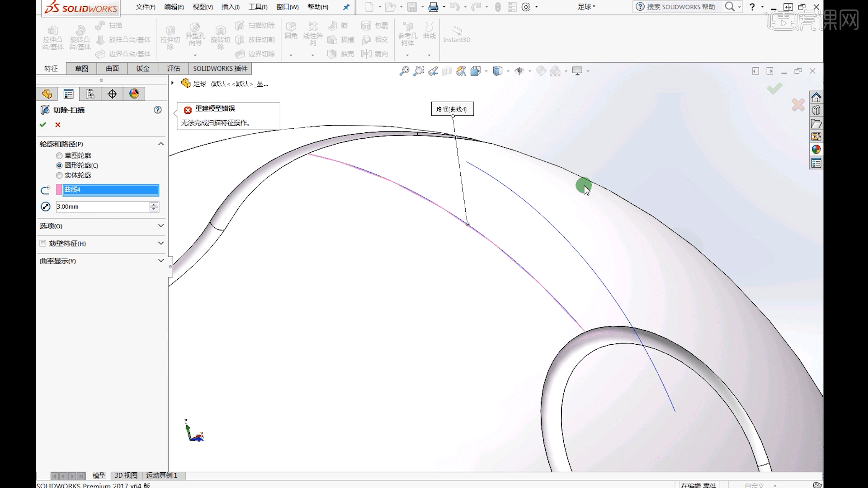Switch to the 钣金 ribbon tab
The height and width of the screenshot is (488, 868).
tap(142, 68)
